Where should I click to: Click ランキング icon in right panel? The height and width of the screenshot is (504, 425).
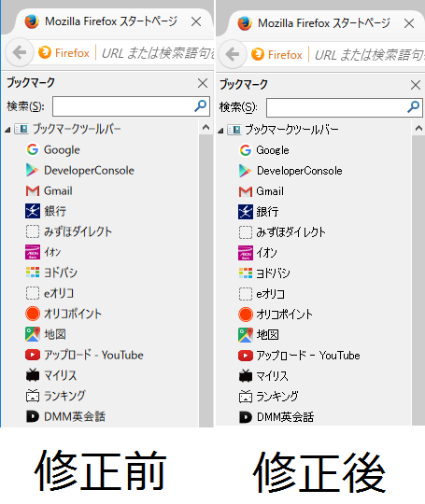point(246,397)
